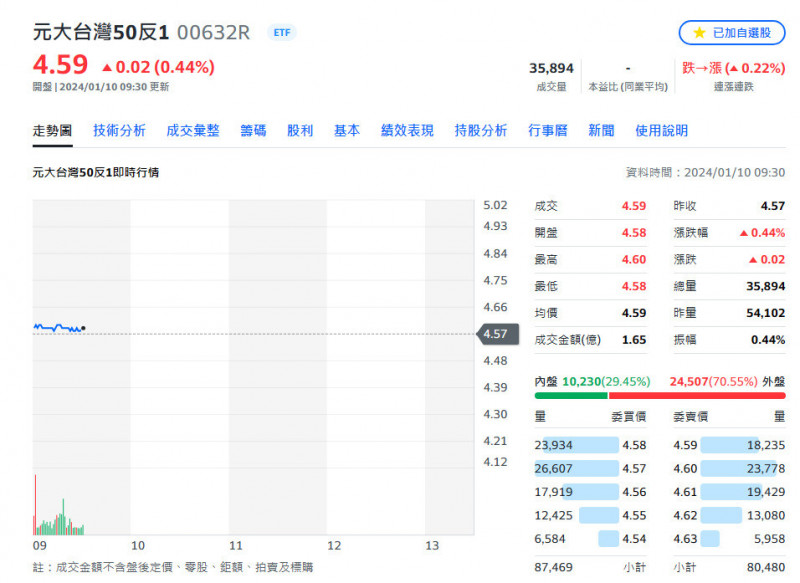Click the 開盤 value 4.58
The width and height of the screenshot is (800, 583).
coord(634,233)
